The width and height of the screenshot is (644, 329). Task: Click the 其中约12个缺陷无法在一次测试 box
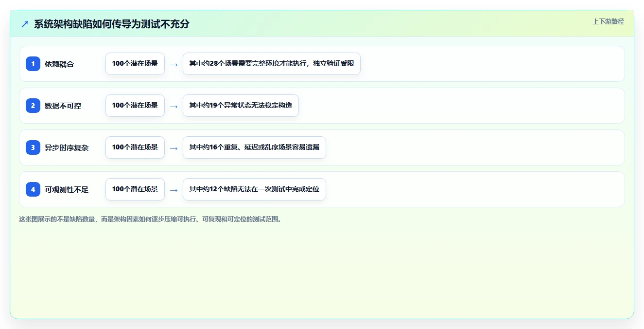click(254, 189)
